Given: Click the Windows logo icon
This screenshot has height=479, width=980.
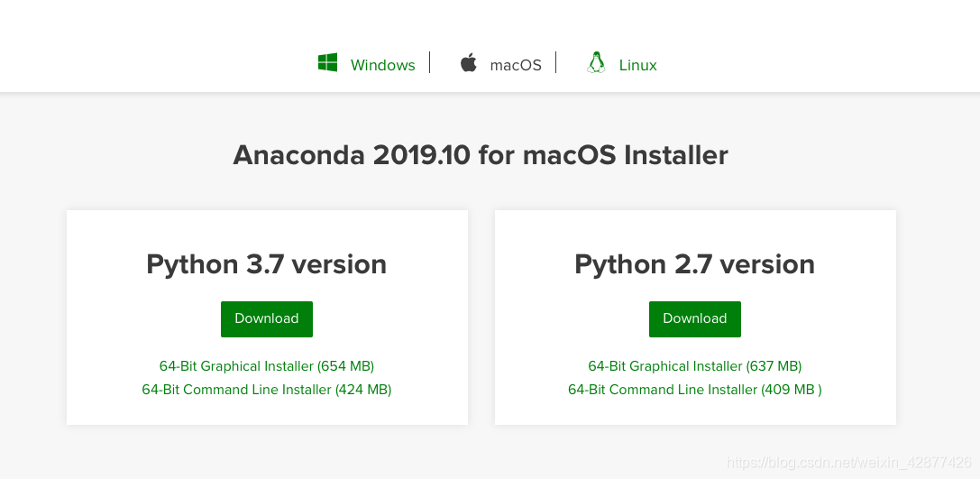Looking at the screenshot, I should pyautogui.click(x=327, y=63).
